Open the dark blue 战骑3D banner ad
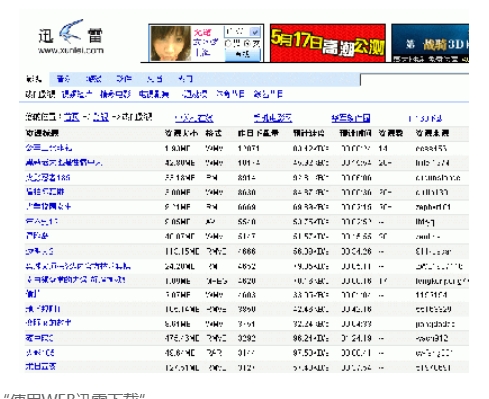The height and width of the screenshot is (399, 489). 430,43
